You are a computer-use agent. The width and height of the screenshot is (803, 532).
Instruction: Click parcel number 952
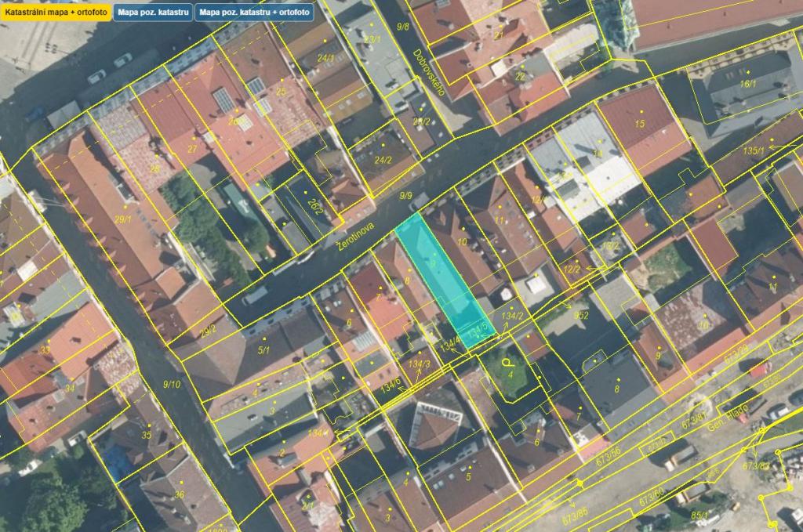coord(581,315)
